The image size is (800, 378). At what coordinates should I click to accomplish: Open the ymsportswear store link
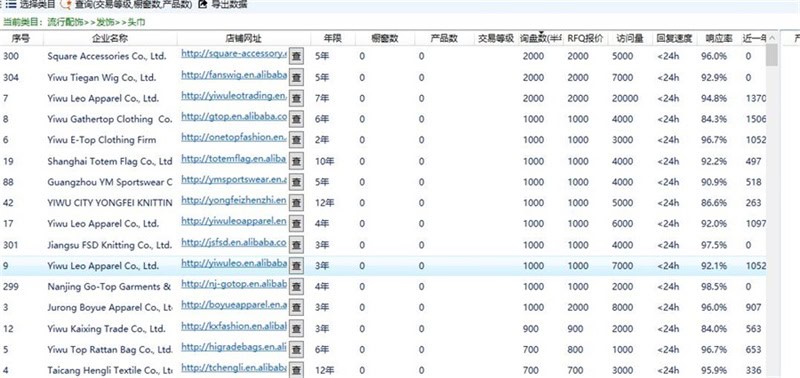point(234,180)
